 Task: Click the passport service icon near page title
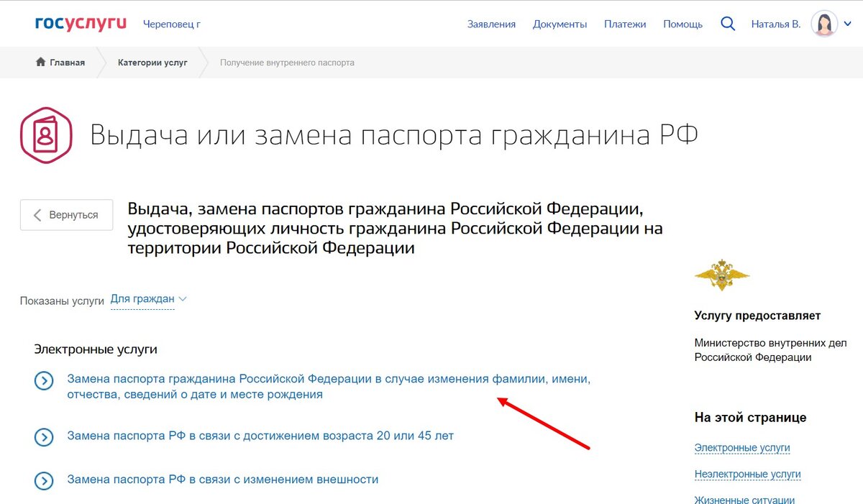(46, 135)
